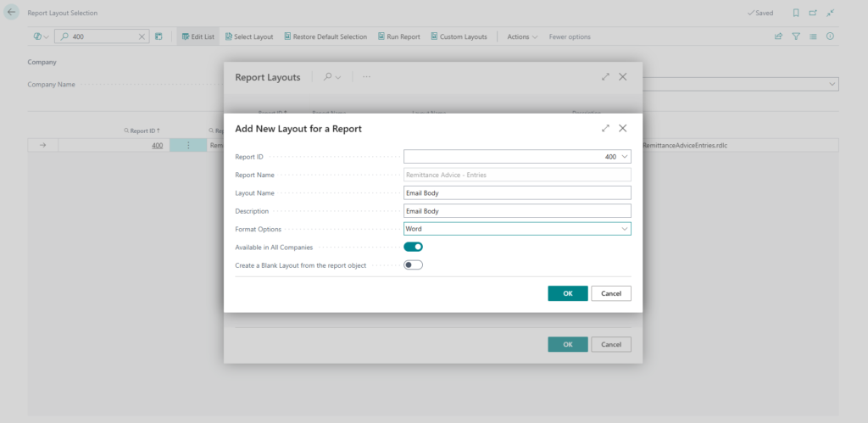
Task: Expand the Report Layouts dialog
Action: coord(605,77)
